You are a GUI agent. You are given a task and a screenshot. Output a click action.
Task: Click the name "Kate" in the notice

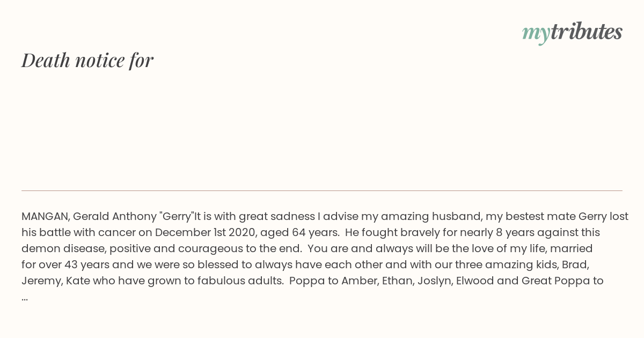click(78, 281)
